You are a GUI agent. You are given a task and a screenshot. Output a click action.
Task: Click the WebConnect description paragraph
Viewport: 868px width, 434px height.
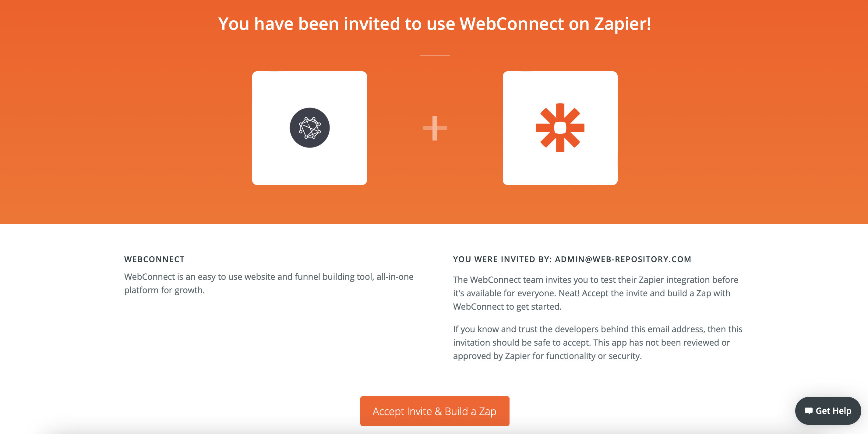(269, 283)
